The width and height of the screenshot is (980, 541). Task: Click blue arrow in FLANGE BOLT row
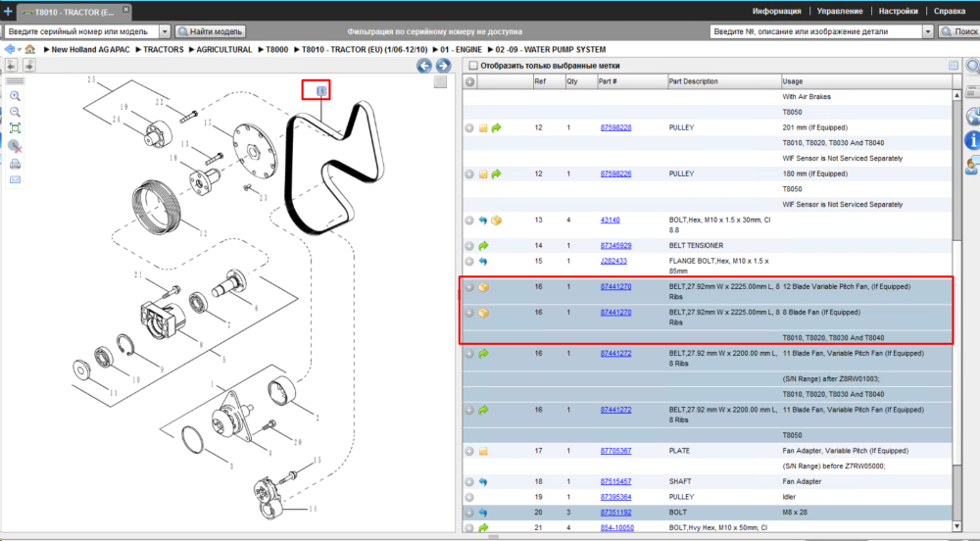coord(483,262)
